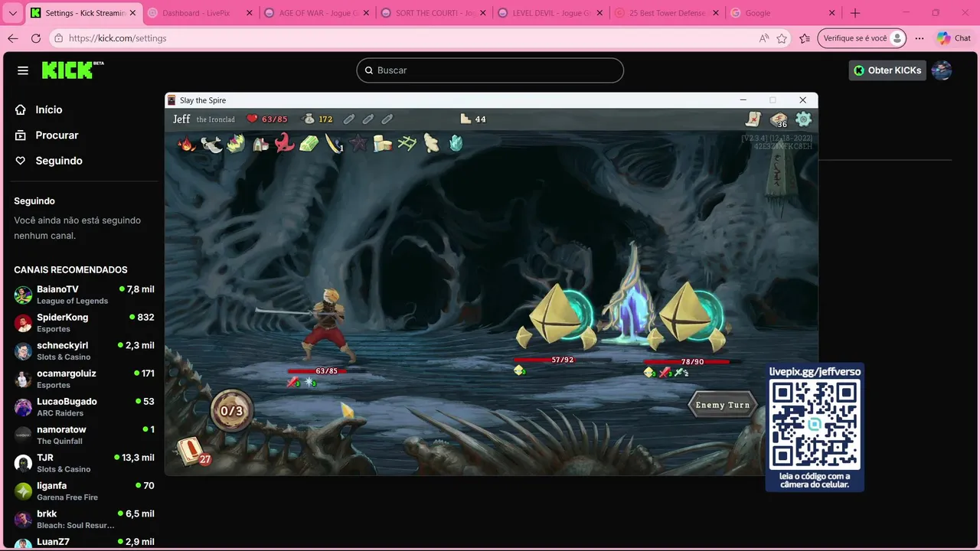Open ocamargoluiz recommended channel
The width and height of the screenshot is (980, 551).
(84, 379)
